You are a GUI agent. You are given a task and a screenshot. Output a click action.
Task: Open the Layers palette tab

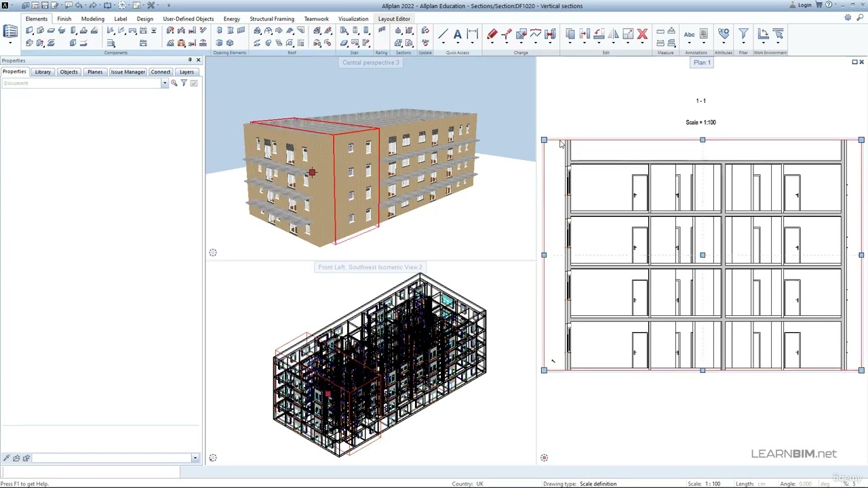point(186,72)
